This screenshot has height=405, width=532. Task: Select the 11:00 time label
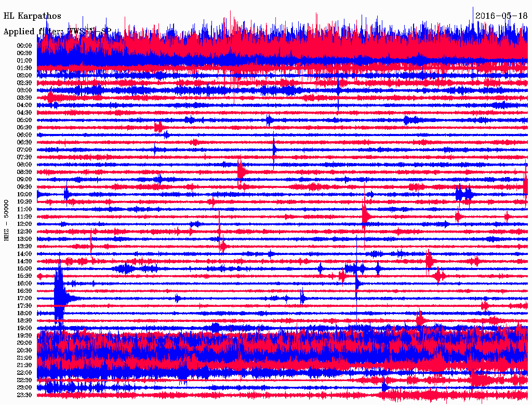[24, 209]
